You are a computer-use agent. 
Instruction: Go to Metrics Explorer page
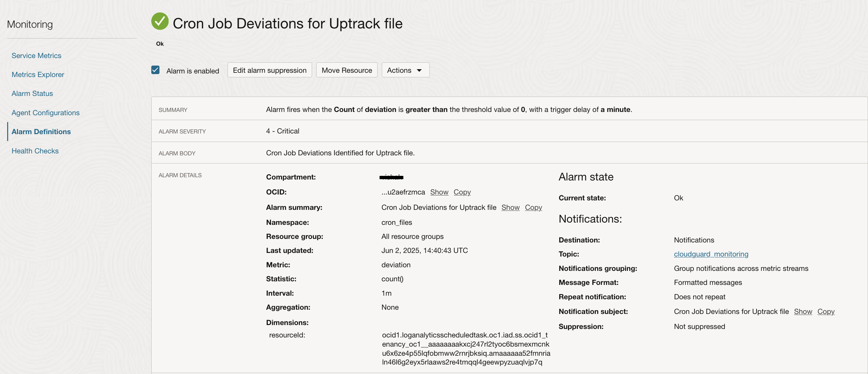(x=38, y=74)
